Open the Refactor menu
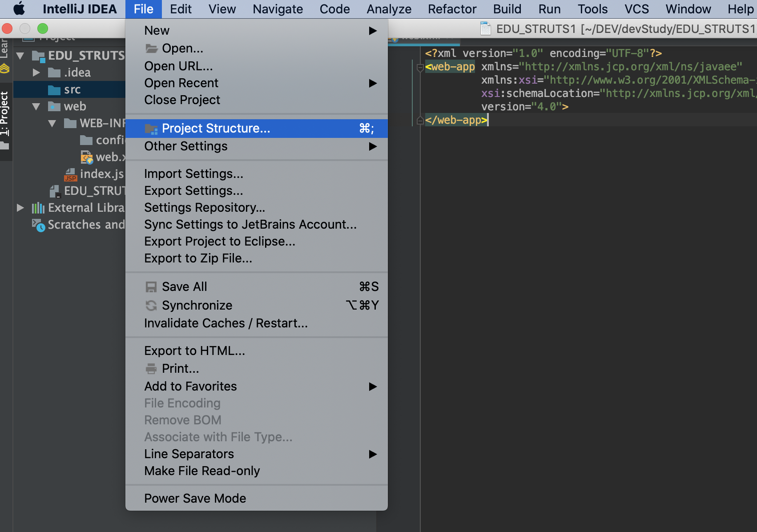Viewport: 757px width, 532px height. coord(452,9)
